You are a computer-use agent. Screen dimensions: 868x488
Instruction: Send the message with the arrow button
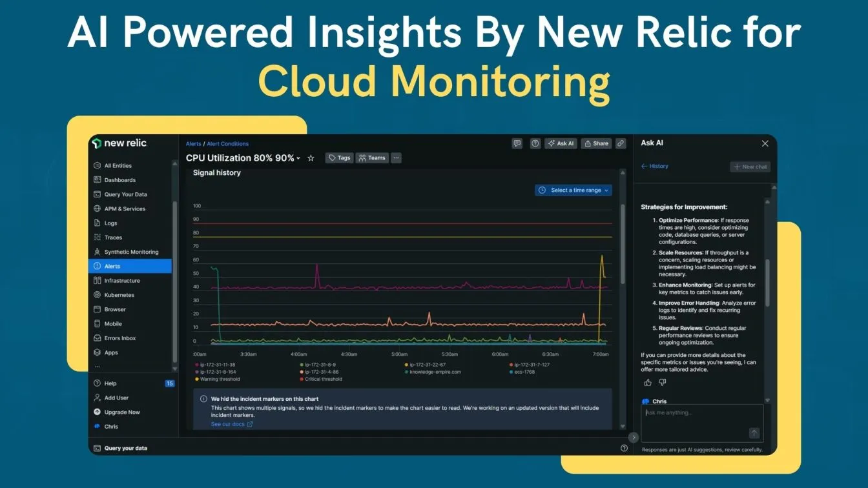click(754, 433)
